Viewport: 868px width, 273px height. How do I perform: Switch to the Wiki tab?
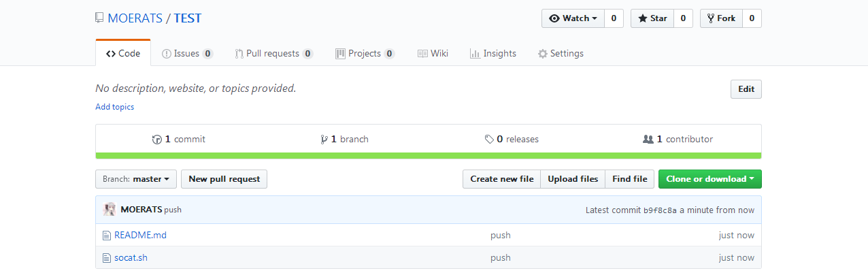click(x=433, y=53)
